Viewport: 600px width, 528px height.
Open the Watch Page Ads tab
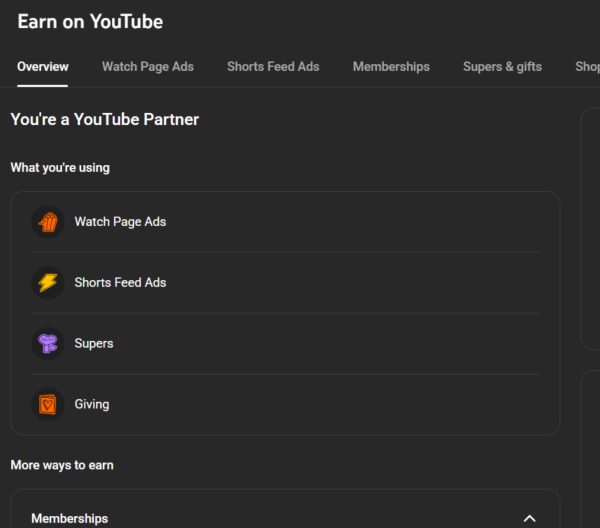pyautogui.click(x=148, y=67)
